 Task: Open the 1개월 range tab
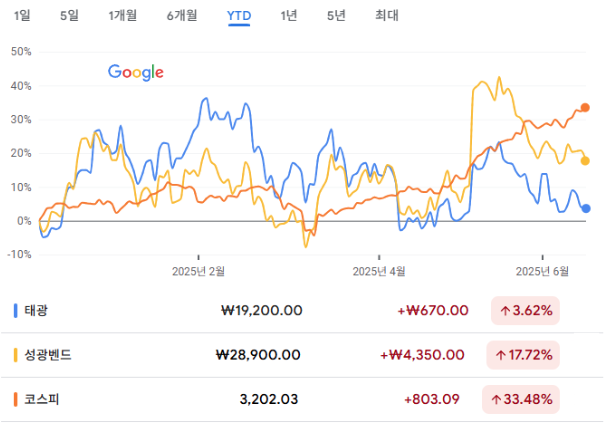122,16
